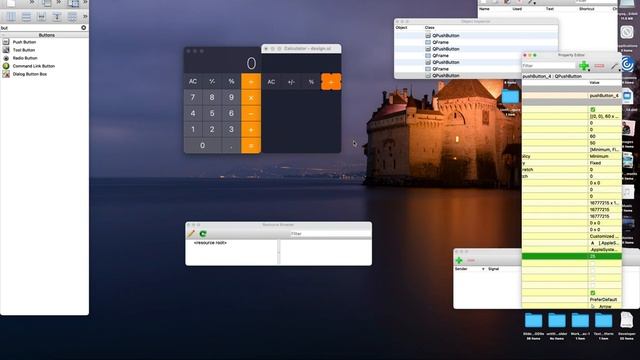Click the Customized locale value
Image resolution: width=640 pixels, height=360 pixels.
pos(604,236)
